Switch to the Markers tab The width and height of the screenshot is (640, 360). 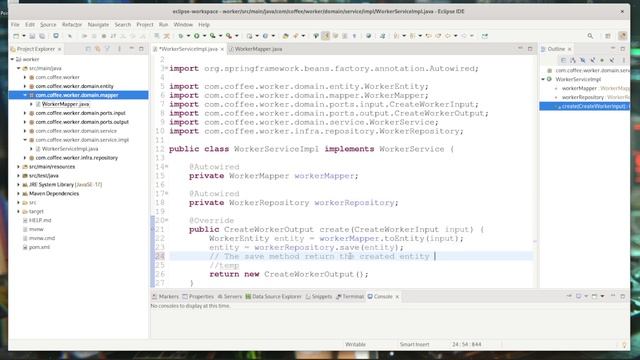tap(165, 296)
